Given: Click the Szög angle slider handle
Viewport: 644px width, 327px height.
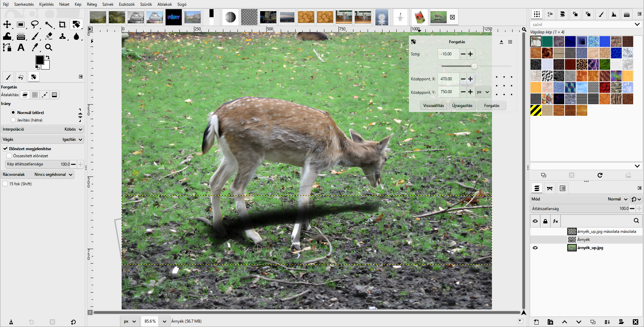Looking at the screenshot, I should click(x=474, y=66).
